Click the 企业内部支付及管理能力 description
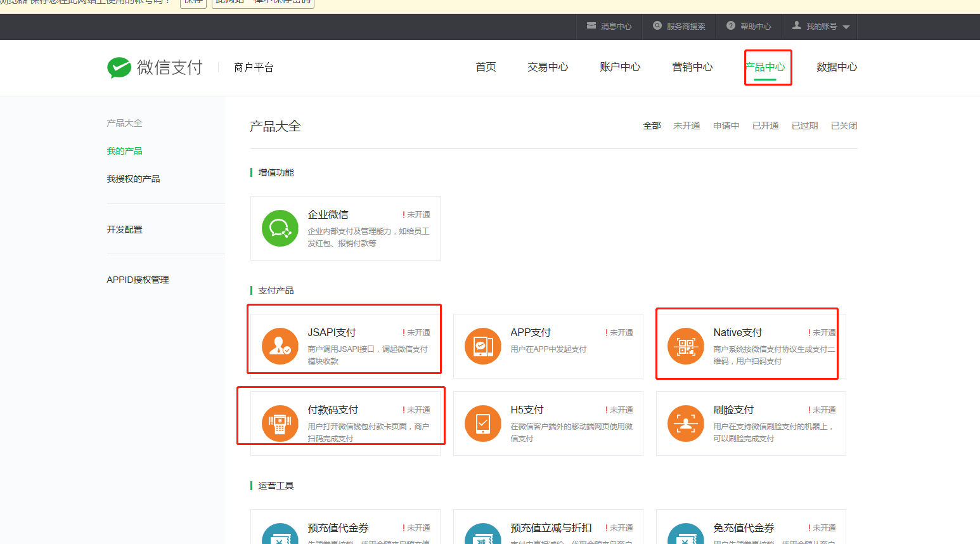This screenshot has width=980, height=544. (369, 237)
